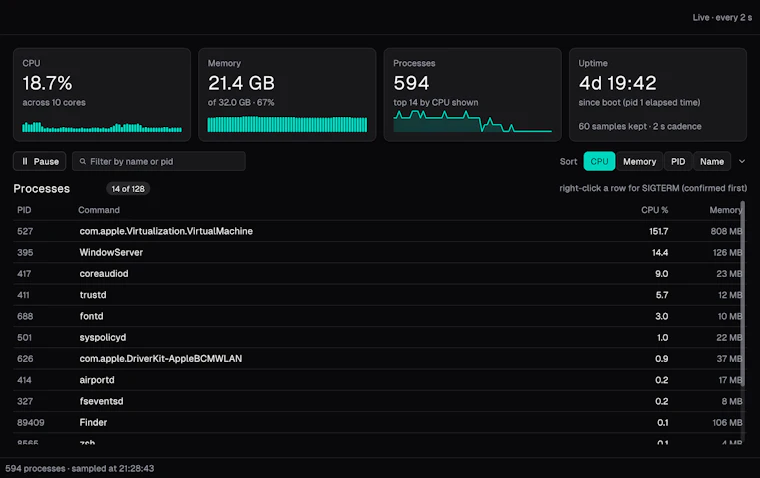Click the right-click a row SIGTERM hint
760x478 pixels.
coord(653,188)
